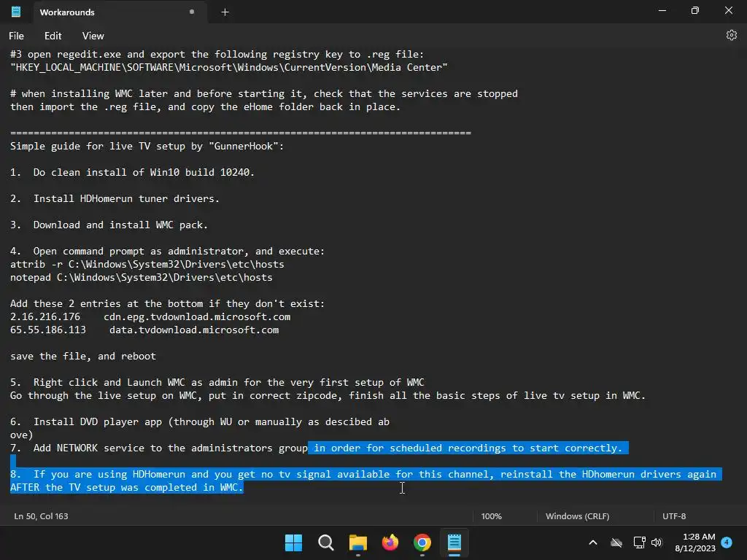Click Ln 50, Col 163 status indicator
The width and height of the screenshot is (747, 560).
[x=41, y=516]
